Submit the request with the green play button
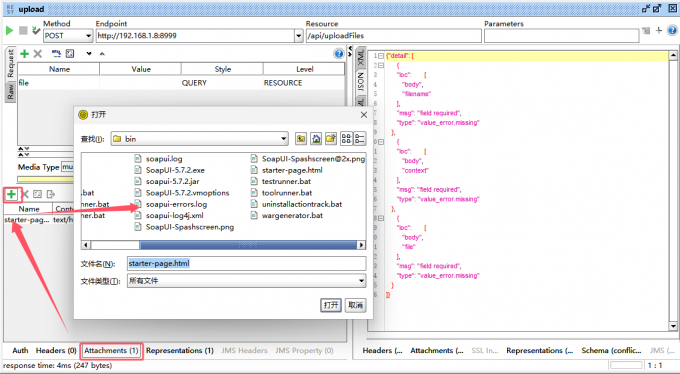This screenshot has width=680, height=374. (10, 30)
